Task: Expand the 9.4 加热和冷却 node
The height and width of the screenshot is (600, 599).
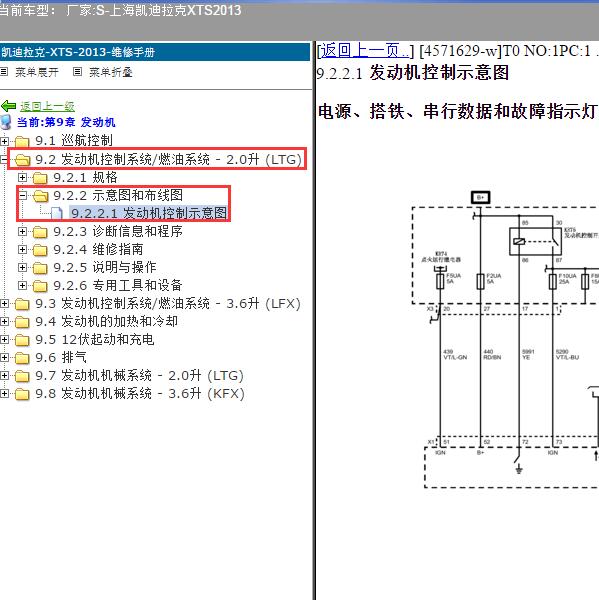Action: click(4, 322)
